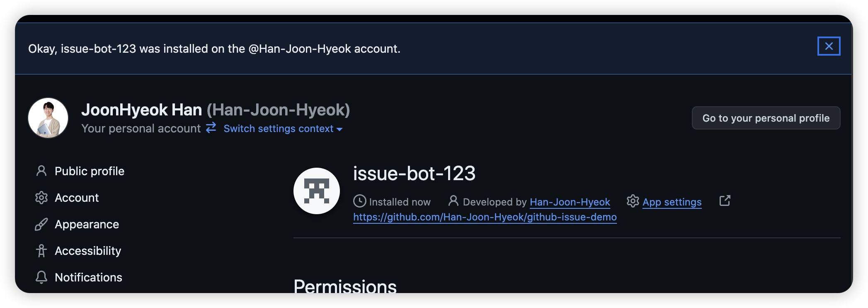The width and height of the screenshot is (868, 308).
Task: Click the issue-bot-123 app avatar
Action: [317, 191]
